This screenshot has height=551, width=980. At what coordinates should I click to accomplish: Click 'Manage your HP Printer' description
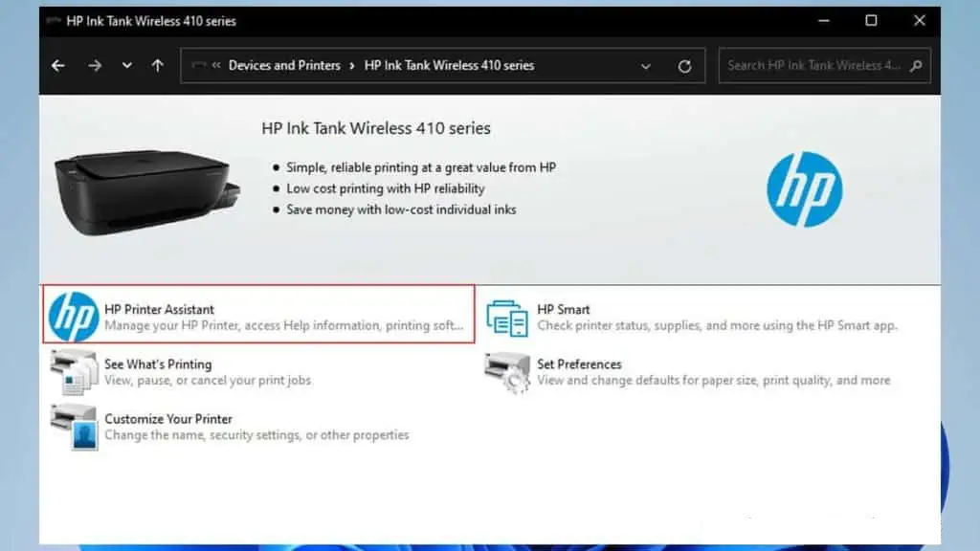283,325
